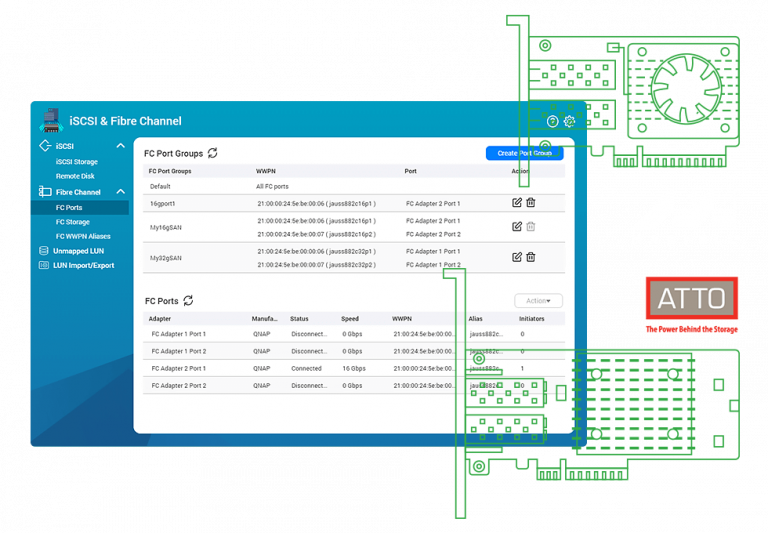Click the Create Port Group button

[525, 153]
